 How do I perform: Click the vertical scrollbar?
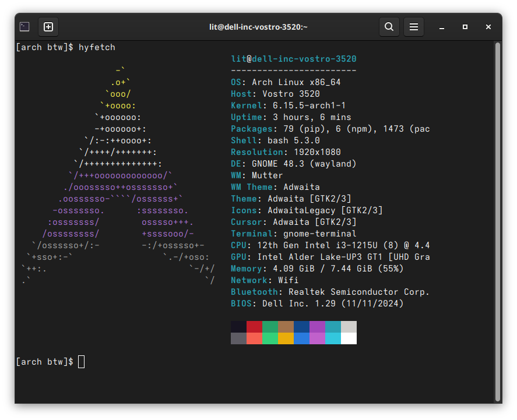(498, 222)
